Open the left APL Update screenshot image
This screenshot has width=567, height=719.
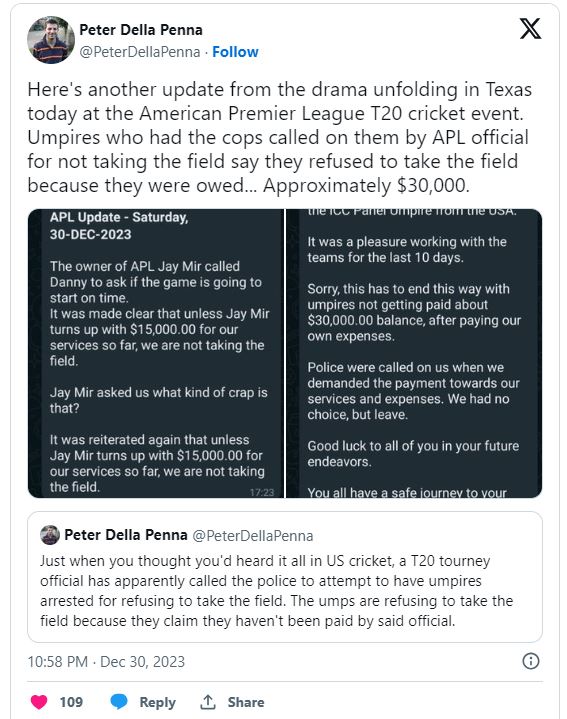[156, 354]
